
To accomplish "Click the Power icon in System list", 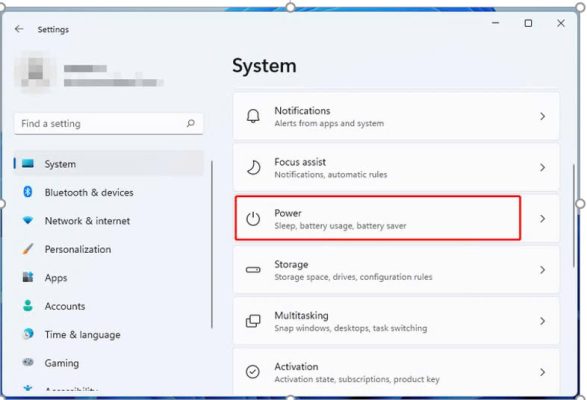I will (253, 218).
